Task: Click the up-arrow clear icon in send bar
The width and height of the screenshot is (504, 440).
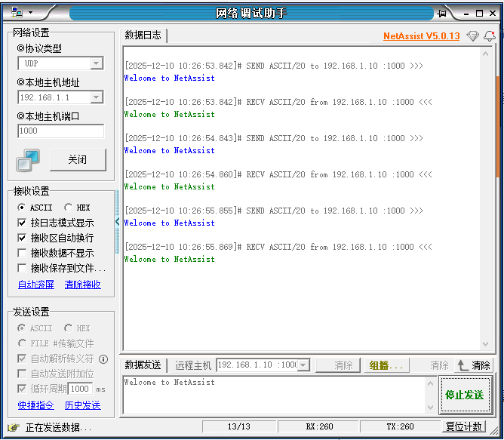Action: pyautogui.click(x=463, y=365)
